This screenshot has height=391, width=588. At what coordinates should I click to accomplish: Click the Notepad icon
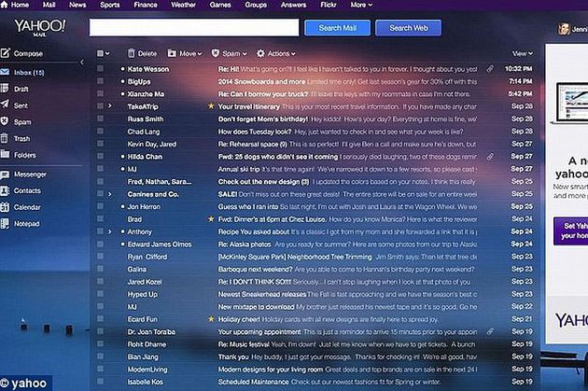tap(5, 223)
